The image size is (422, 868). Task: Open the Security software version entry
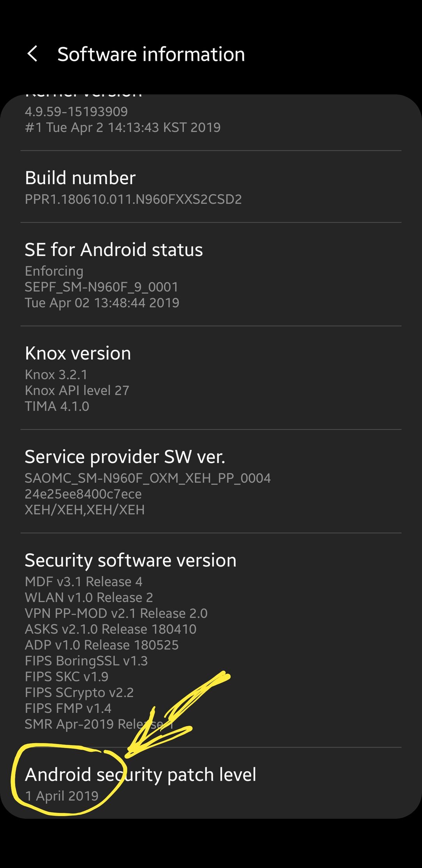[131, 560]
